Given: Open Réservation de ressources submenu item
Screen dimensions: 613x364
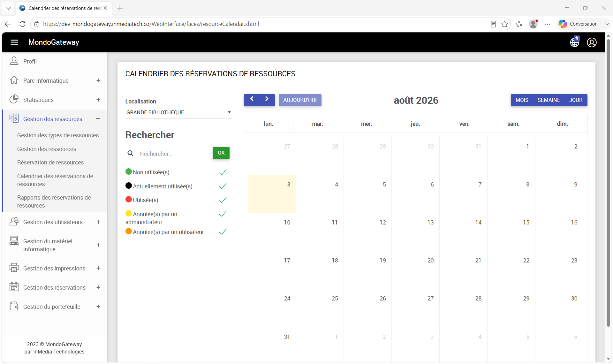Looking at the screenshot, I should [x=50, y=163].
